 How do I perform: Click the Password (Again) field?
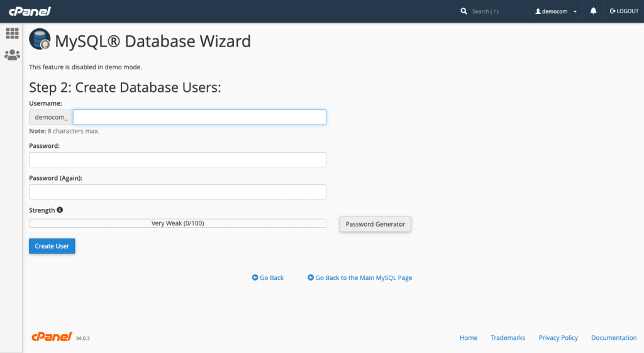pyautogui.click(x=177, y=192)
